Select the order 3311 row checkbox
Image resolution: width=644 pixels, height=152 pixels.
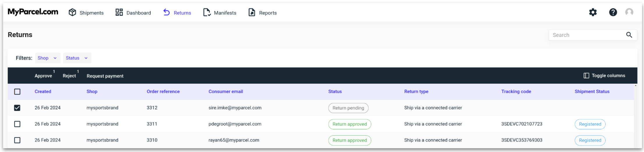tap(17, 124)
